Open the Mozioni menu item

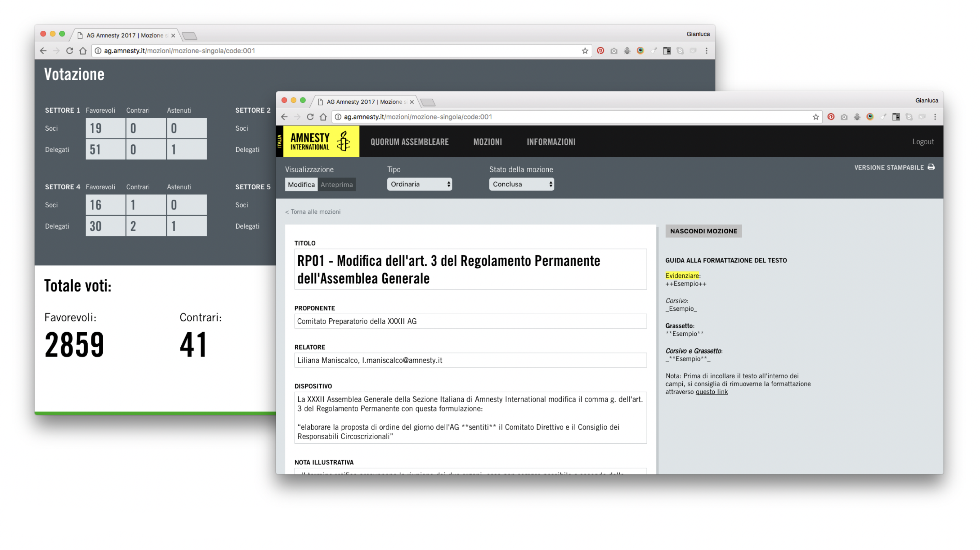tap(487, 142)
